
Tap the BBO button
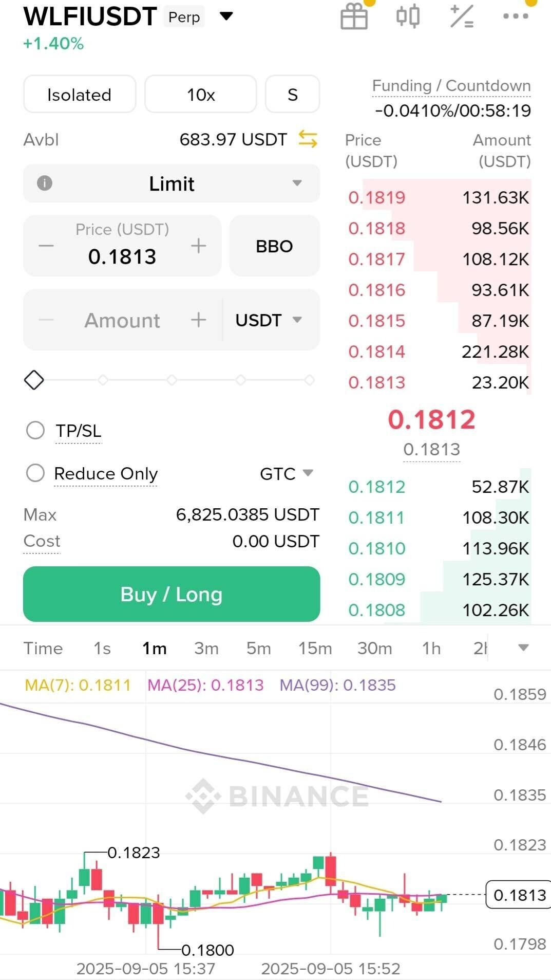(x=274, y=246)
